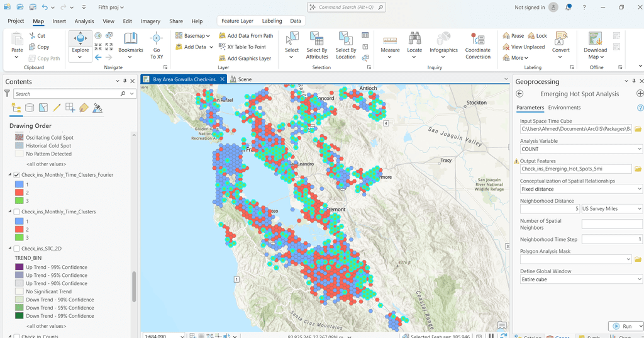This screenshot has width=644, height=338.
Task: Open Download Map menu
Action: click(595, 45)
